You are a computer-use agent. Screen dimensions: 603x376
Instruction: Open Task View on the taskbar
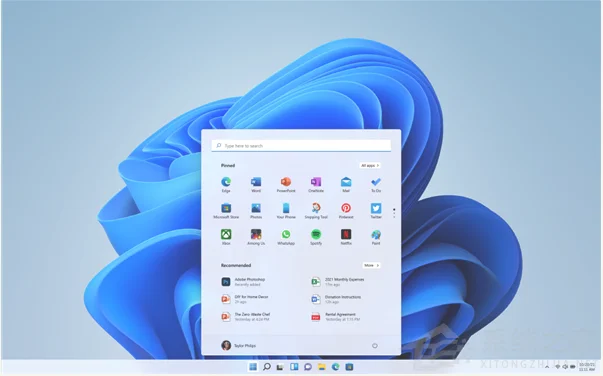[x=280, y=367]
